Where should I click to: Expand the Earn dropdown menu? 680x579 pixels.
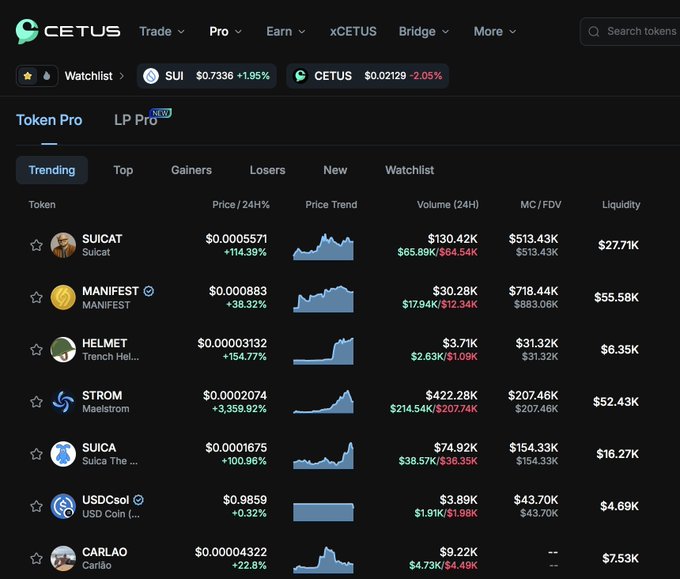click(286, 32)
